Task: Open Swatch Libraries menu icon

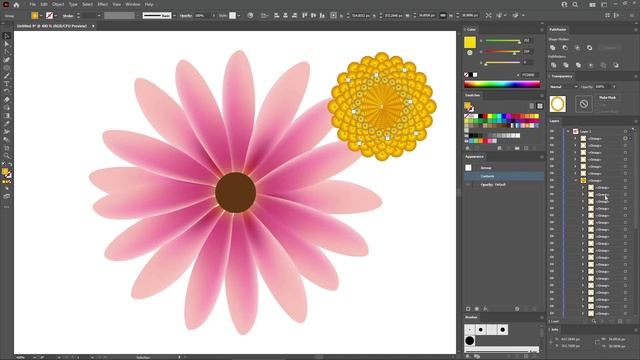Action: (467, 149)
